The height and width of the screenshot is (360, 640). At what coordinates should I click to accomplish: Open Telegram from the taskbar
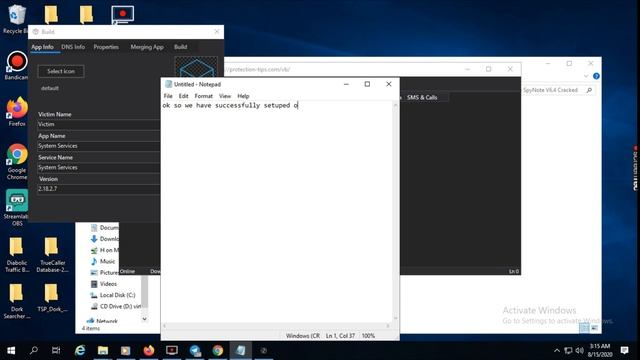195,350
